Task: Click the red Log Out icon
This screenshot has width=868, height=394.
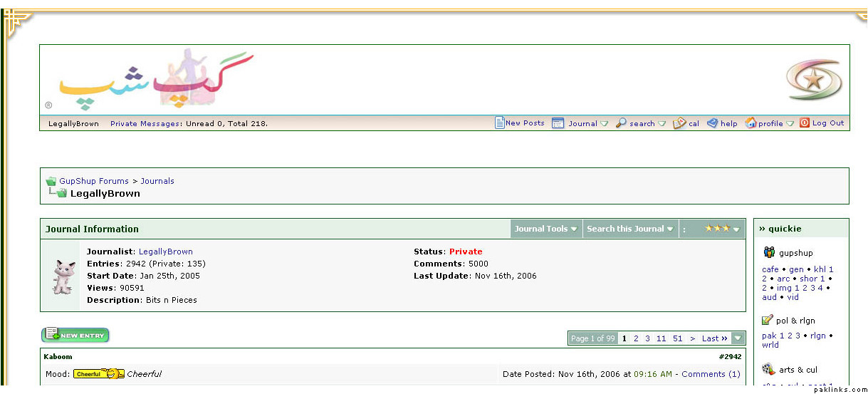Action: [x=805, y=123]
